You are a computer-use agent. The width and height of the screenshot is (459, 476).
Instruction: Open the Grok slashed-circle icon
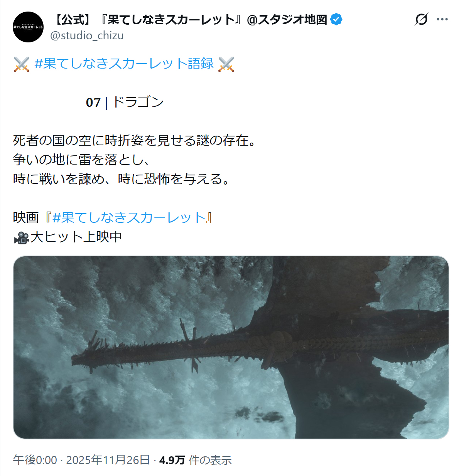421,19
